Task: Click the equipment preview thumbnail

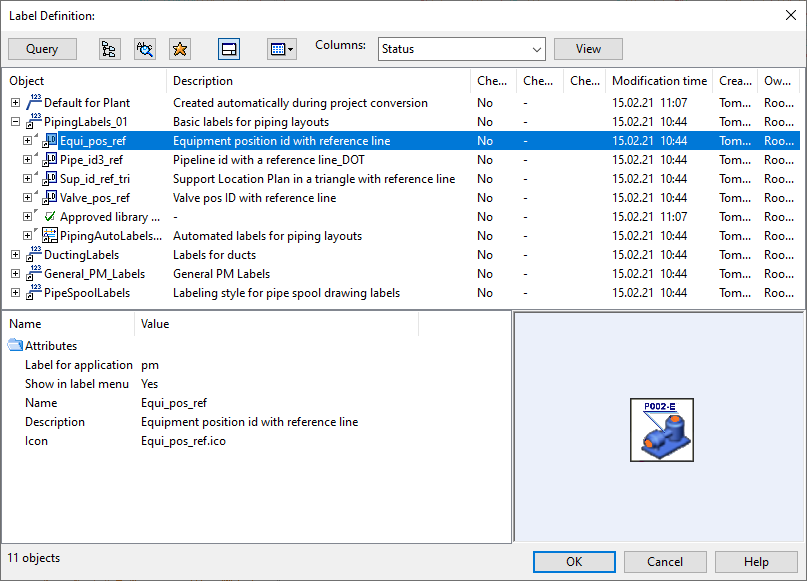Action: 661,430
